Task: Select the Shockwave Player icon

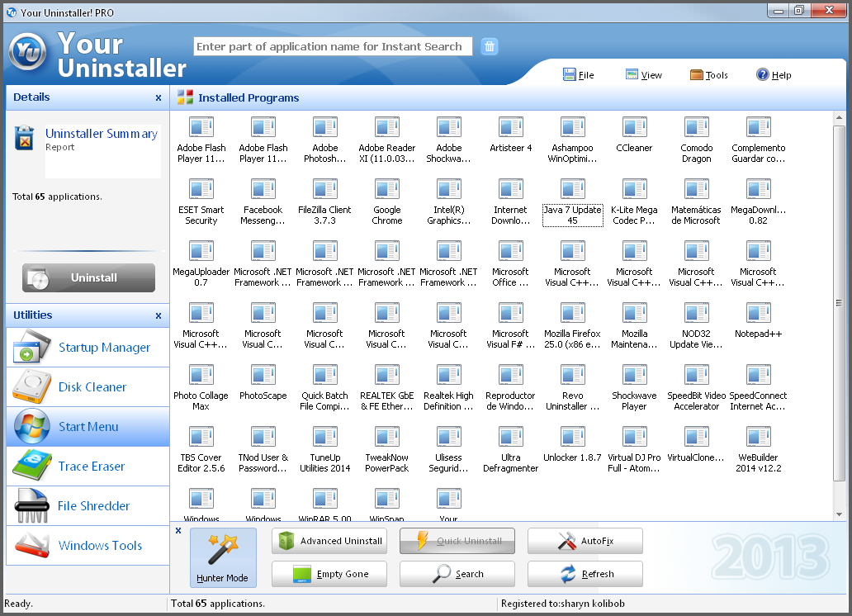Action: tap(634, 376)
